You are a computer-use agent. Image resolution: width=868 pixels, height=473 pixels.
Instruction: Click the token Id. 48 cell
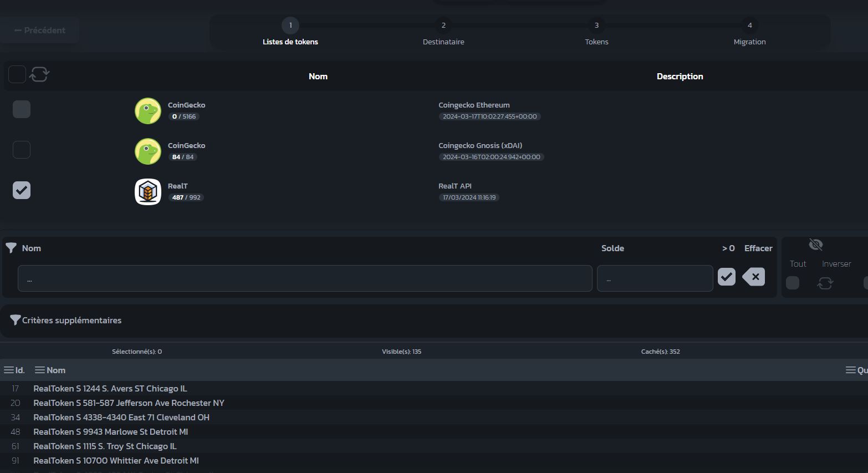click(15, 431)
